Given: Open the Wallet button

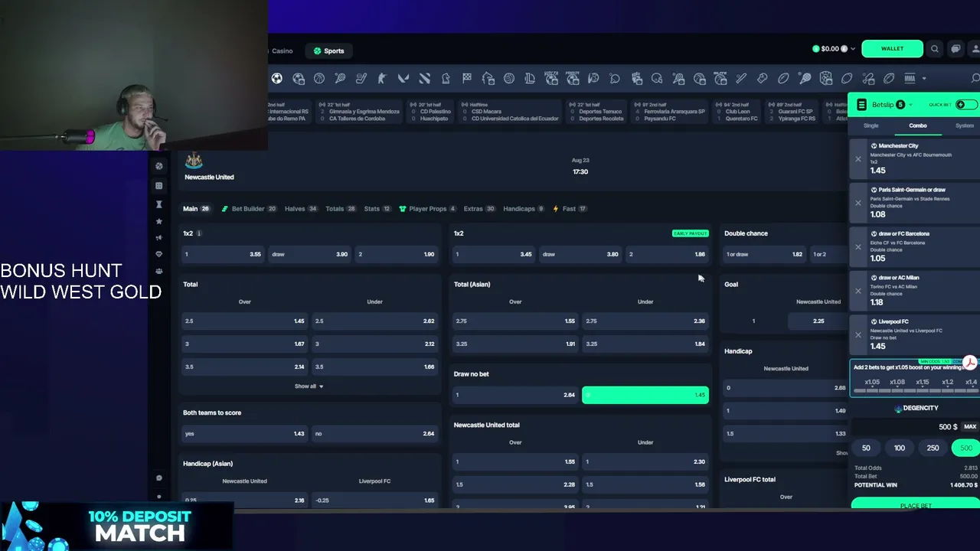Looking at the screenshot, I should pyautogui.click(x=892, y=49).
